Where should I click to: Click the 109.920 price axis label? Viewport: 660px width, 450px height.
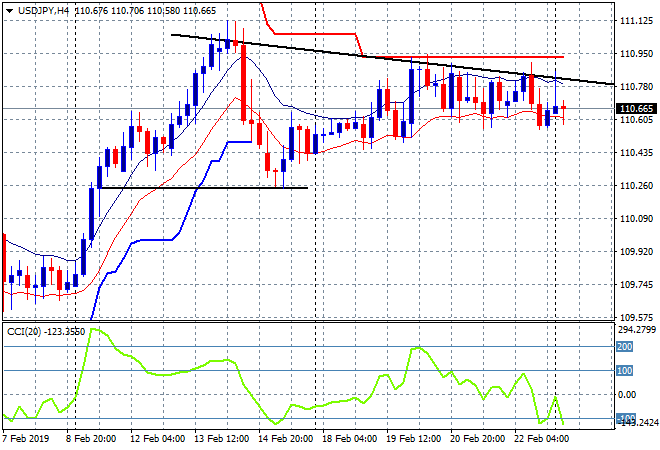click(636, 251)
